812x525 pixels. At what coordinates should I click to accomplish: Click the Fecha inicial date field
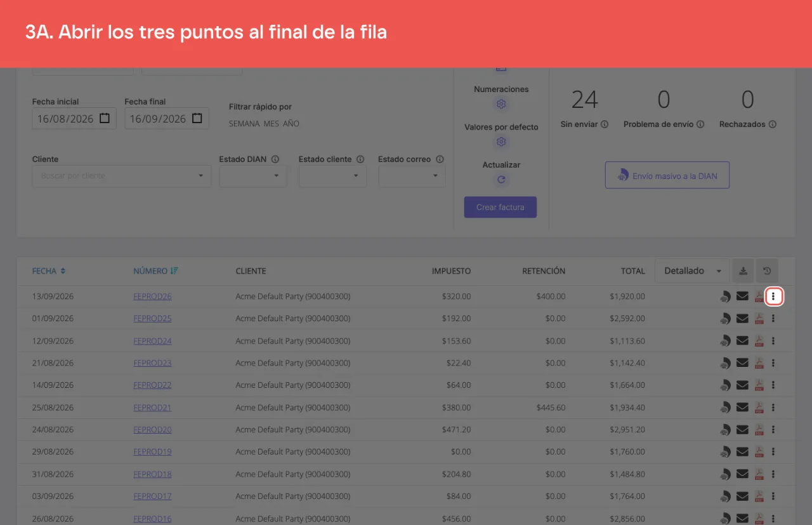tap(74, 119)
